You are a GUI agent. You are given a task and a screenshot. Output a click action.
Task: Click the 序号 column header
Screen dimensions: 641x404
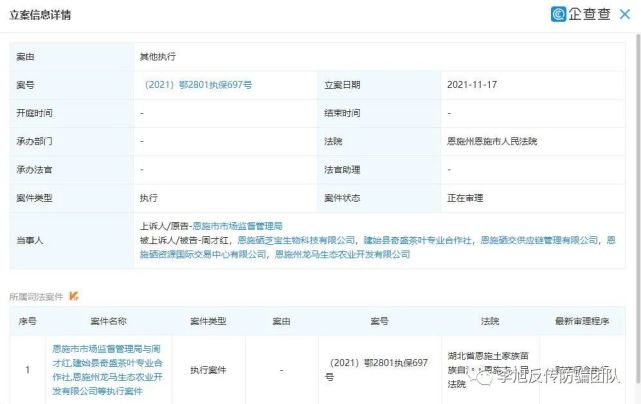tap(27, 321)
